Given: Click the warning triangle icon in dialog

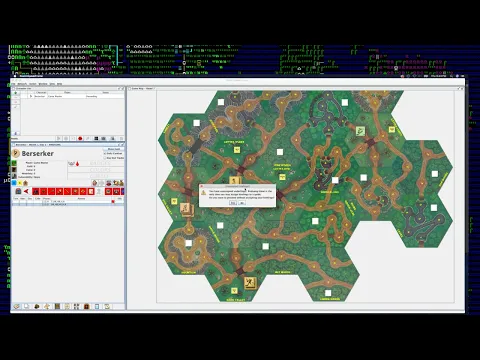Looking at the screenshot, I should (x=204, y=193).
